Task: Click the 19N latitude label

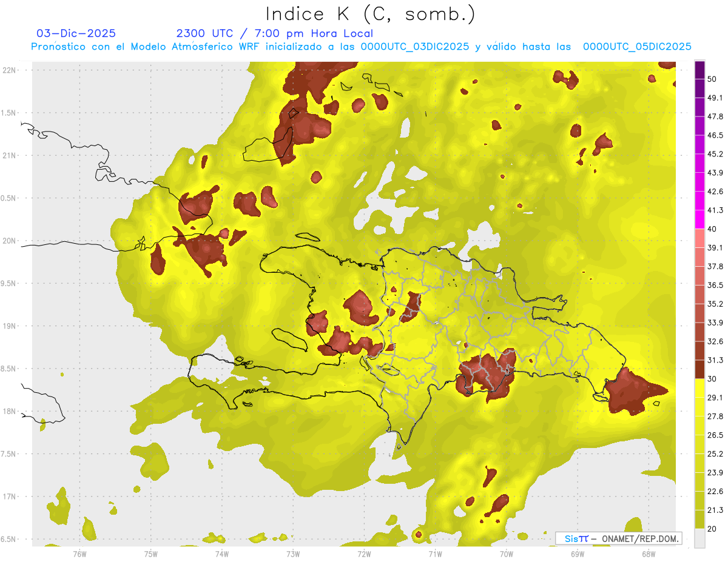Action: (x=9, y=326)
